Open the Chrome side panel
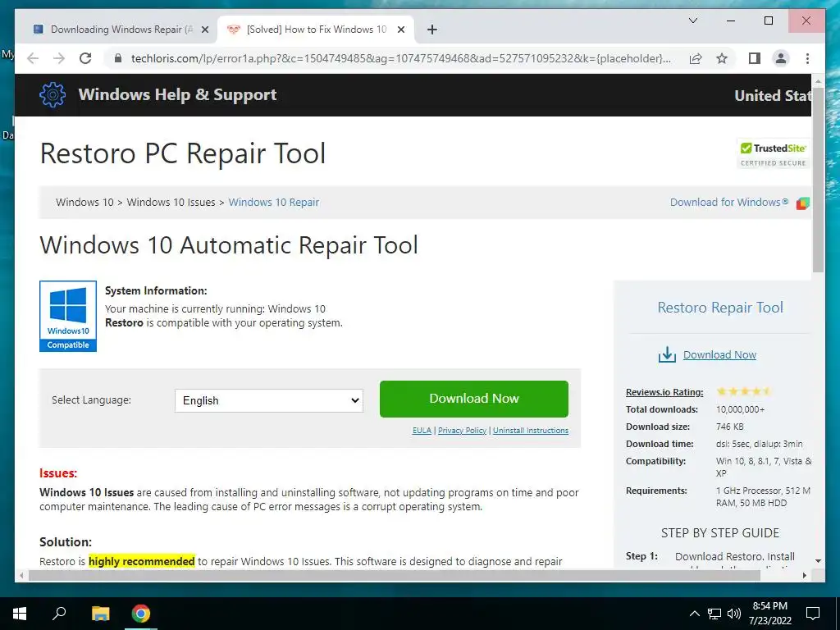Viewport: 840px width, 630px height. tap(755, 58)
